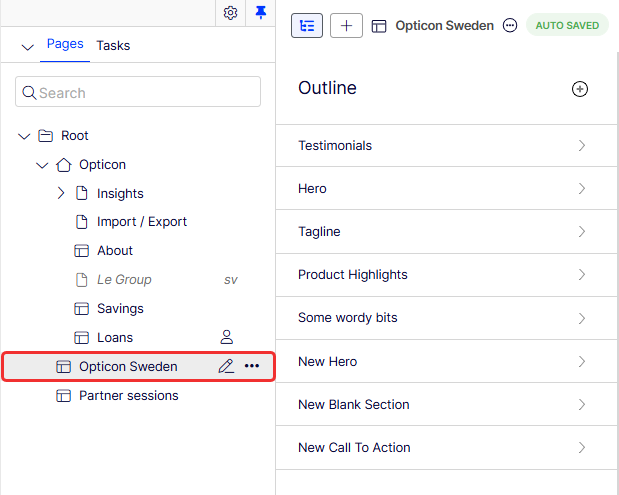Open the Hero outline section

pyautogui.click(x=446, y=188)
